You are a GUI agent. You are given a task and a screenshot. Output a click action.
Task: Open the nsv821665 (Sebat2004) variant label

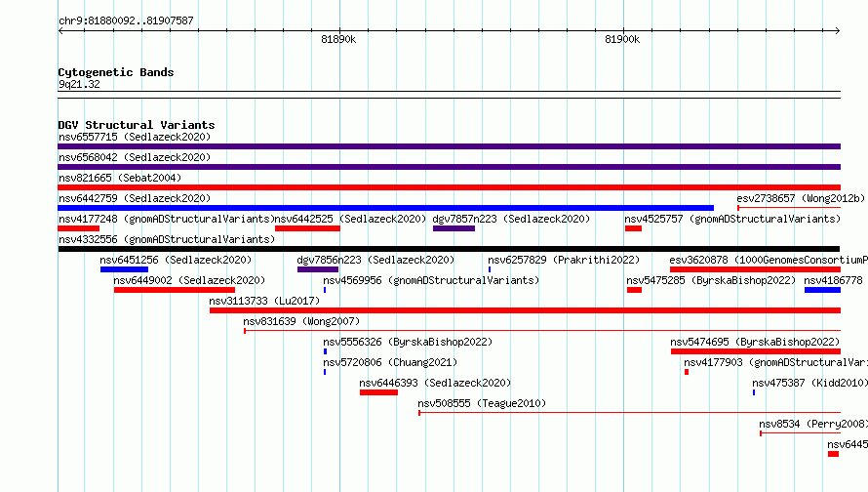pyautogui.click(x=120, y=178)
